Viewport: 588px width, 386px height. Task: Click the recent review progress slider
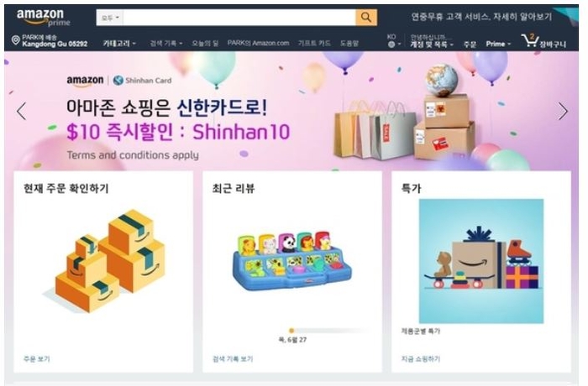329,331
